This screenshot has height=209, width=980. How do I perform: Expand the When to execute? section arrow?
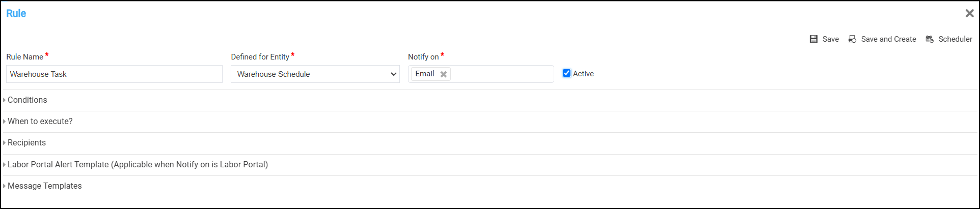click(4, 122)
